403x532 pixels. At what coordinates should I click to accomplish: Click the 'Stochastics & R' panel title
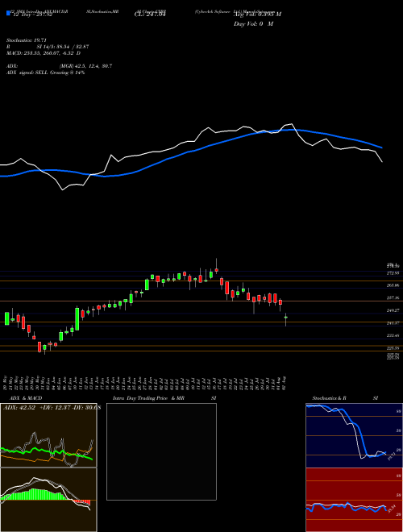(330, 398)
